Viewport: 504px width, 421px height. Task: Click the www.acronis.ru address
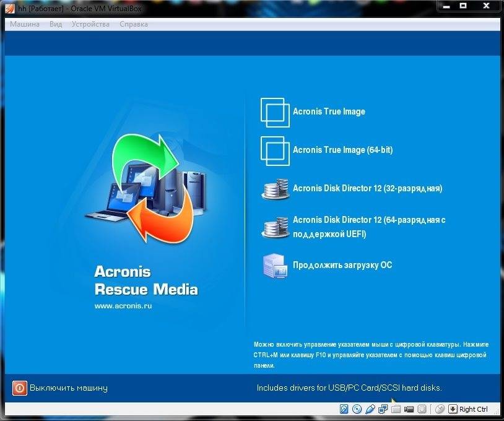[123, 306]
